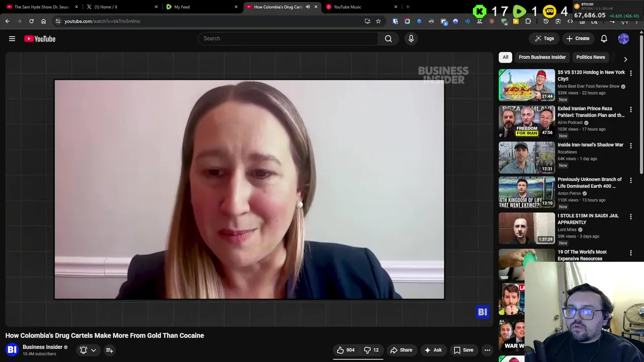This screenshot has height=362, width=644.
Task: Click the Ask button
Action: click(x=433, y=350)
